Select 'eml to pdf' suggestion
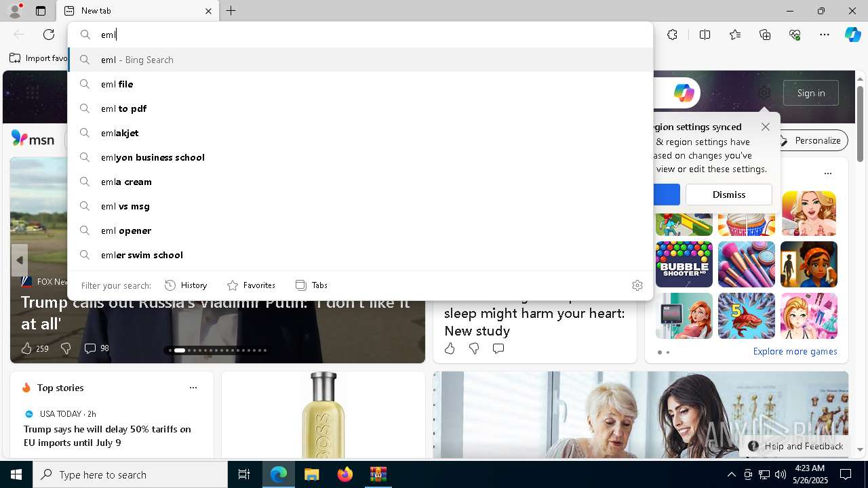 click(360, 108)
